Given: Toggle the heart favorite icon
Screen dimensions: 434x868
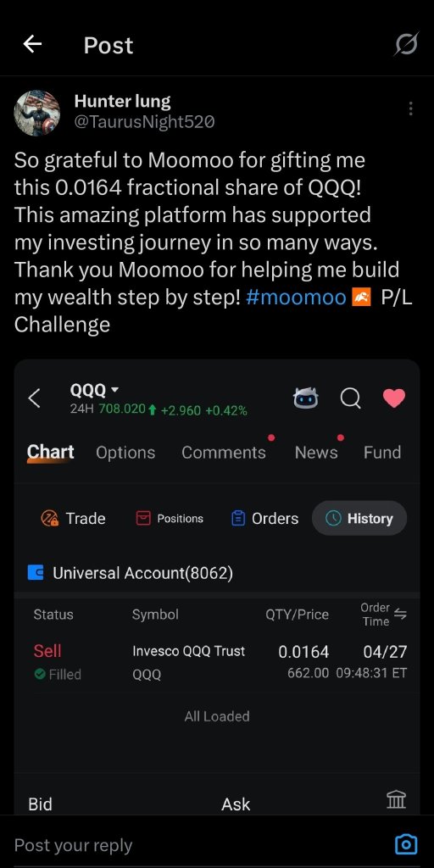Looking at the screenshot, I should coord(394,398).
